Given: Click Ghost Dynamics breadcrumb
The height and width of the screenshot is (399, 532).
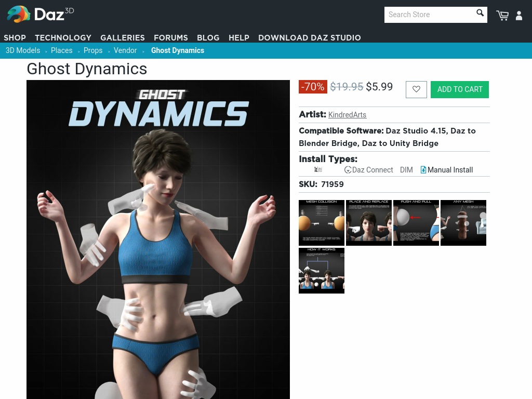Looking at the screenshot, I should tap(178, 50).
